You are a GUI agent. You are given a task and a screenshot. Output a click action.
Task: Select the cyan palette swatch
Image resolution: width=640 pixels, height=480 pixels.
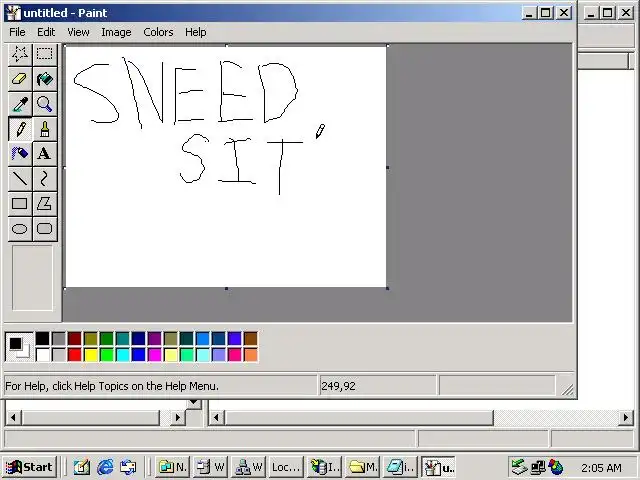pyautogui.click(x=122, y=355)
